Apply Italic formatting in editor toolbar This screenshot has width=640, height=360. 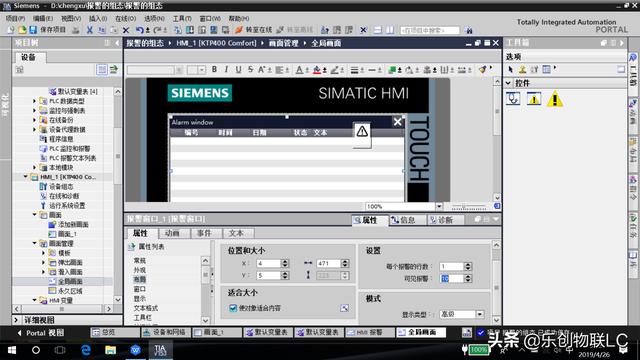(x=226, y=70)
